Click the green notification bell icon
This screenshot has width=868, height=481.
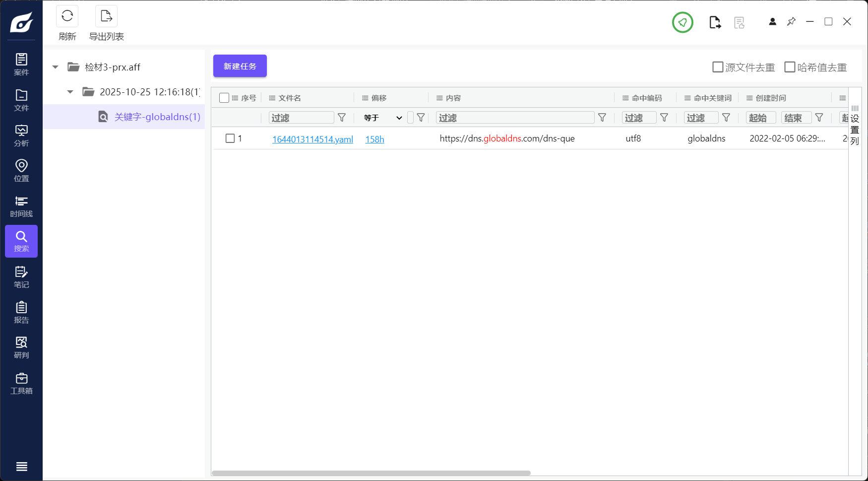(x=682, y=22)
